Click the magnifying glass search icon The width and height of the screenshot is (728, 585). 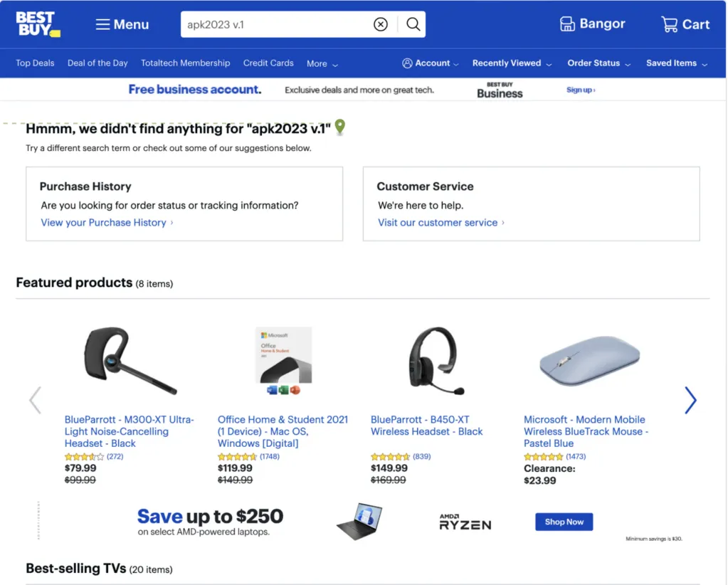point(413,25)
